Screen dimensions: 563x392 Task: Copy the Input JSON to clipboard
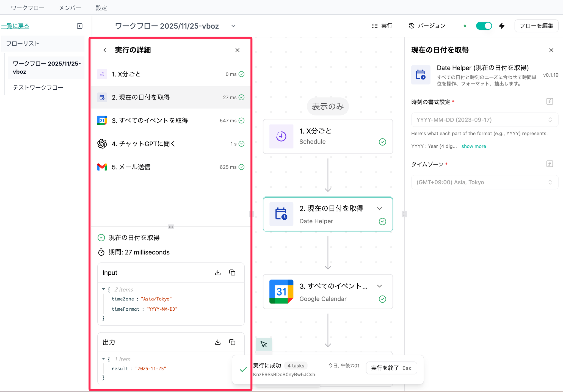232,272
